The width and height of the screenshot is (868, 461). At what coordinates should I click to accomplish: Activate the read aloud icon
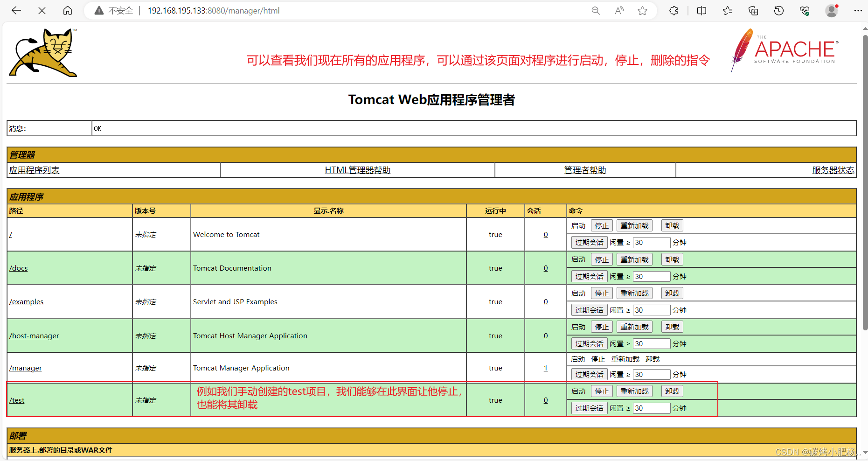click(619, 11)
